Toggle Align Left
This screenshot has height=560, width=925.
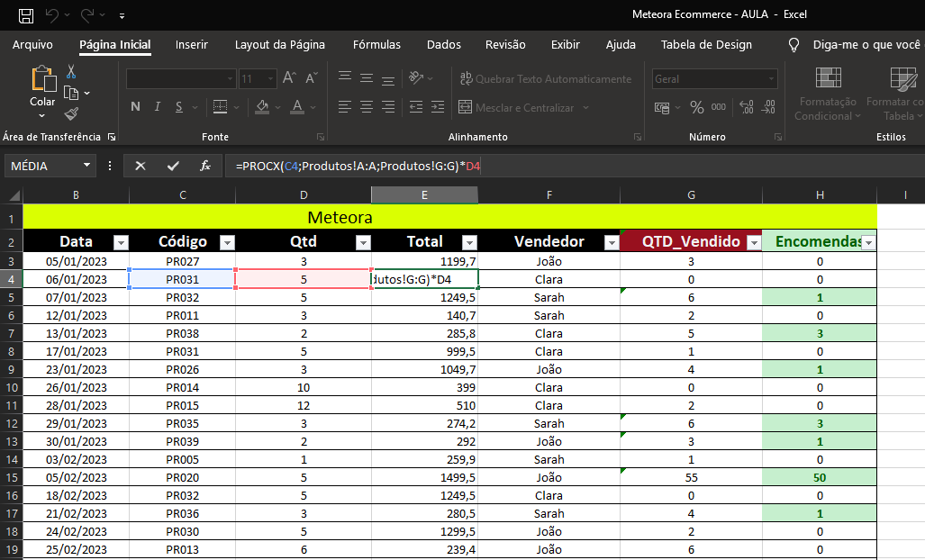pos(345,107)
